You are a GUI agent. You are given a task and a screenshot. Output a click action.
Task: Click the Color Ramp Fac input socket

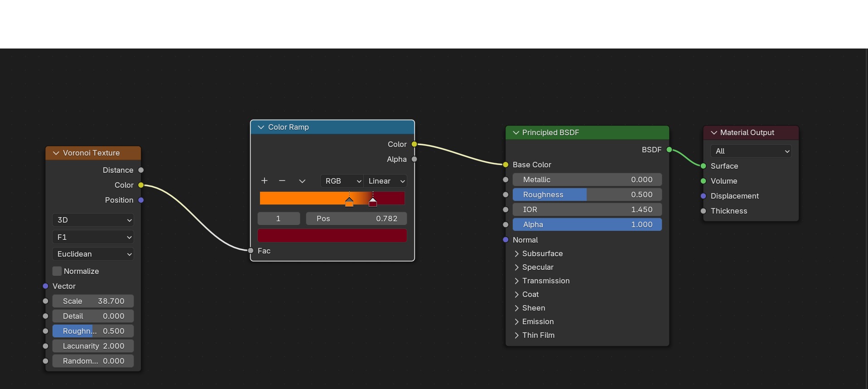point(251,250)
